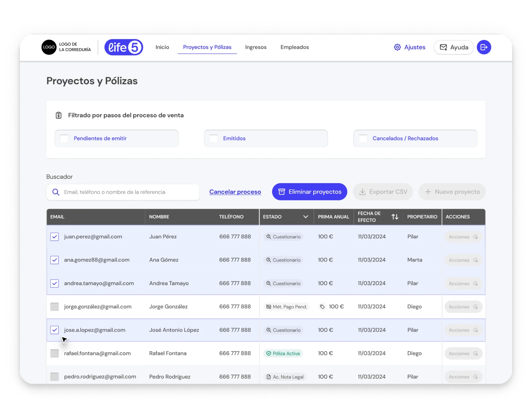Click the Propietario column header
This screenshot has height=418, width=532.
(x=422, y=217)
